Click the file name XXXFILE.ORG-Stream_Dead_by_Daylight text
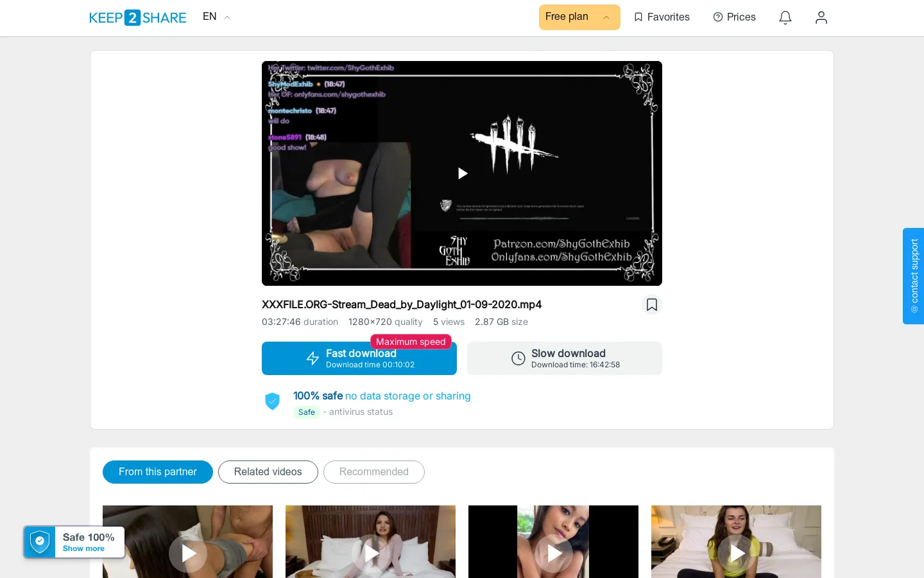924x578 pixels. (x=402, y=304)
